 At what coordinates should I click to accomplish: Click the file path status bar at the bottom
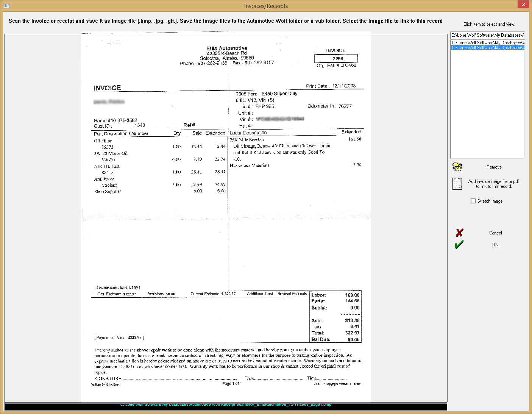[226, 406]
